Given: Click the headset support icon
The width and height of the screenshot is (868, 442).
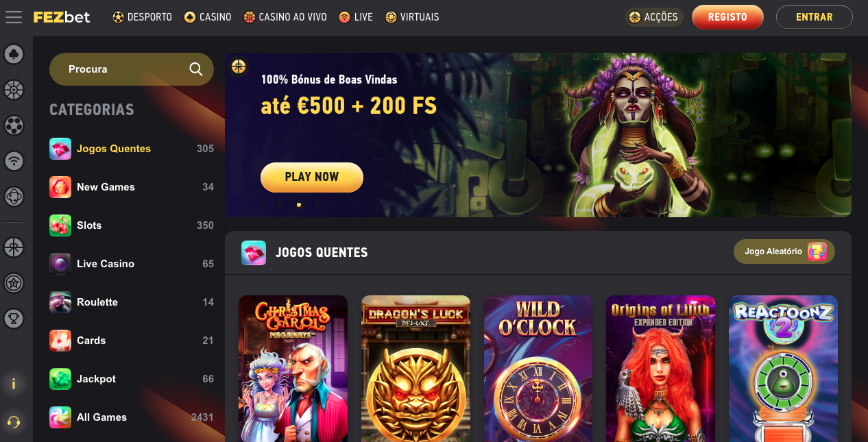Looking at the screenshot, I should coord(14,422).
